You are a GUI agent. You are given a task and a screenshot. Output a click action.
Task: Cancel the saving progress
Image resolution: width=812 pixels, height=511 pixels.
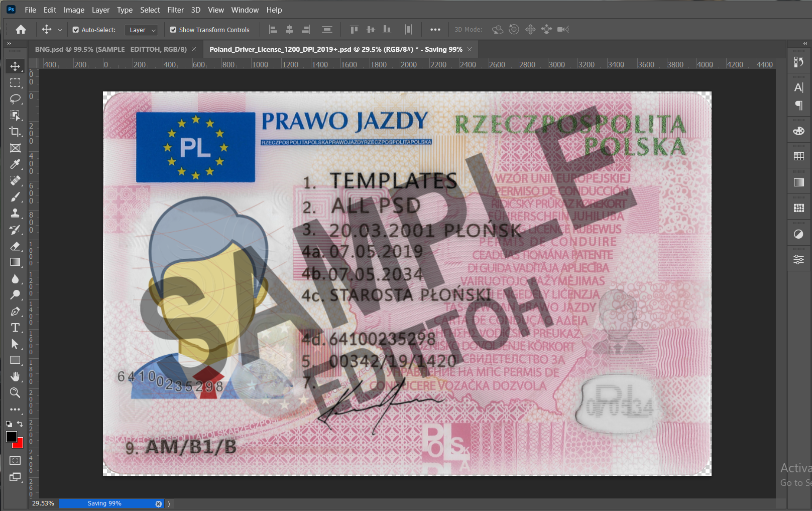[x=159, y=504]
